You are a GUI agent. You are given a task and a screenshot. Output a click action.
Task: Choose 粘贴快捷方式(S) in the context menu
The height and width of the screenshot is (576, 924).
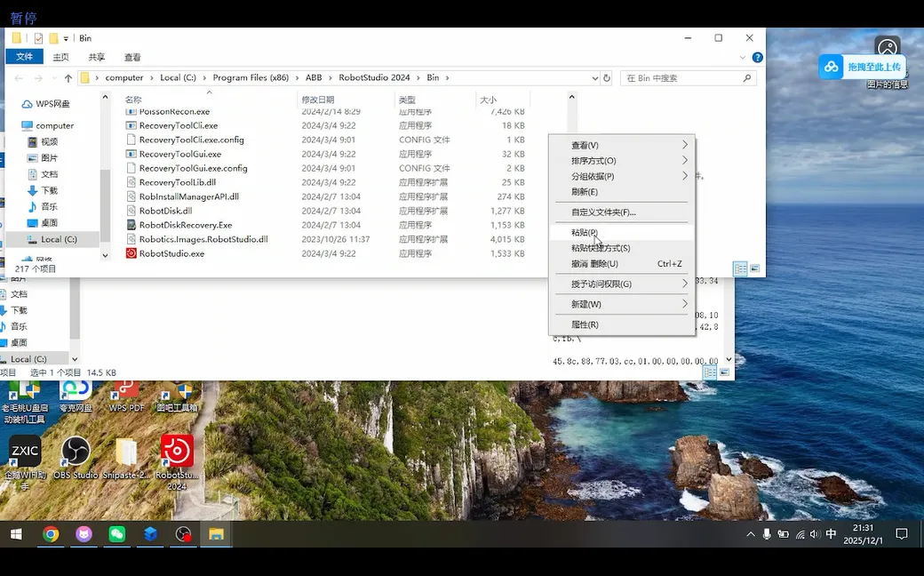pos(622,248)
